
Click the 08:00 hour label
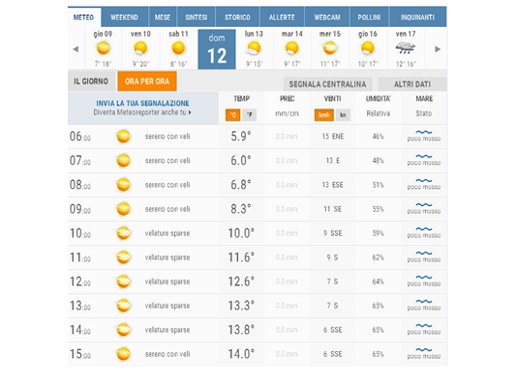80,185
